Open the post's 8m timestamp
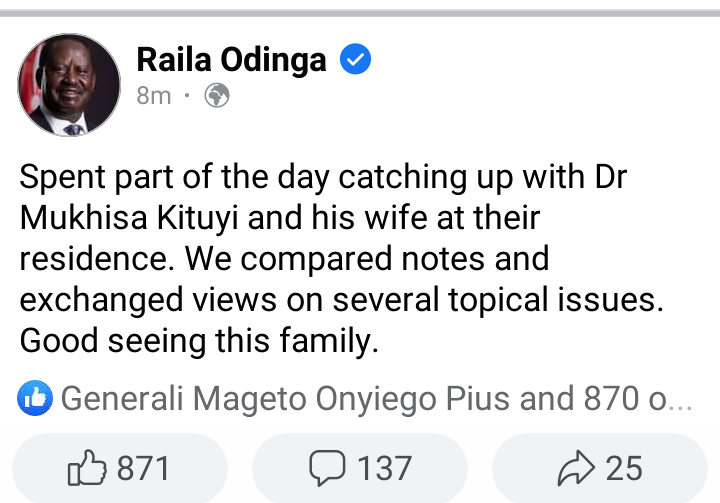Image resolution: width=720 pixels, height=503 pixels. tap(154, 96)
